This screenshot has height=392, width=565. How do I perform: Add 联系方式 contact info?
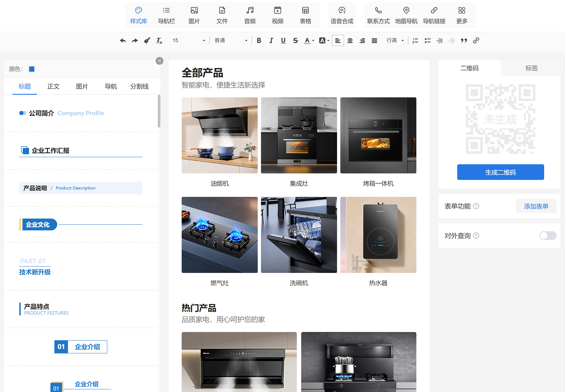[x=378, y=15]
